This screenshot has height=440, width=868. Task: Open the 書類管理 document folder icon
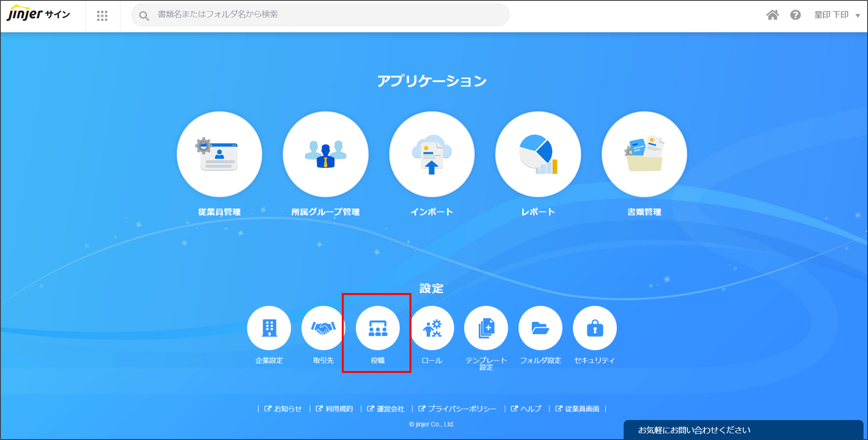pos(644,154)
